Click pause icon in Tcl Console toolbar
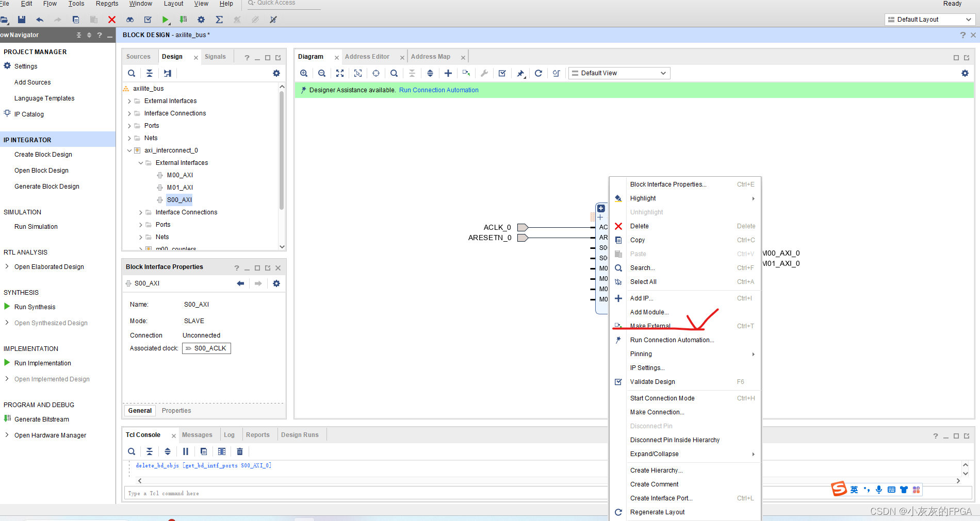 [186, 451]
